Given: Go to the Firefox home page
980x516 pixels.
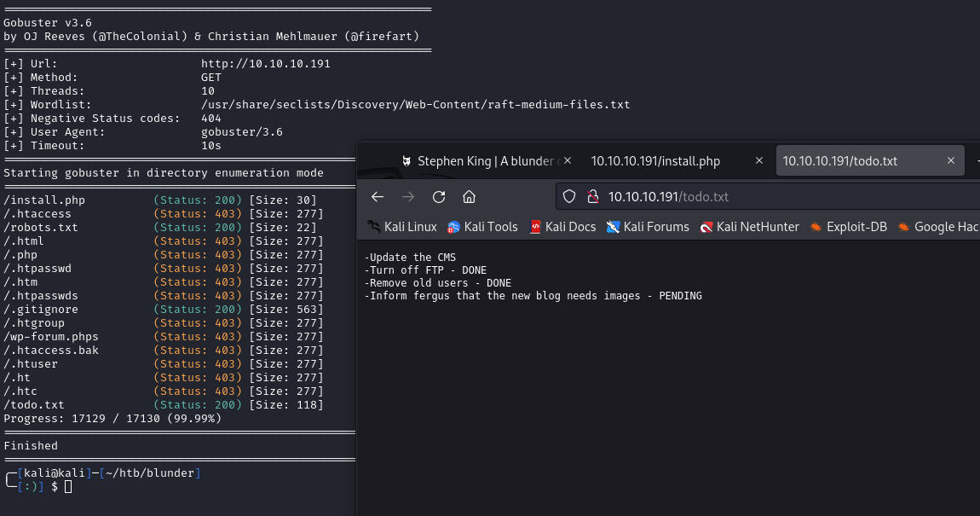Looking at the screenshot, I should pyautogui.click(x=469, y=197).
